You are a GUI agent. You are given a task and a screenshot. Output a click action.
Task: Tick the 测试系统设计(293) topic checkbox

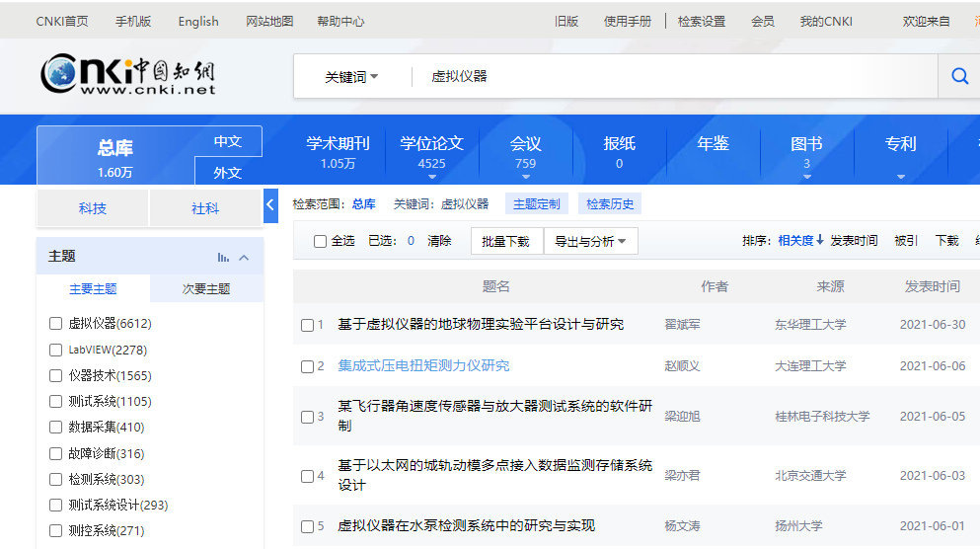pos(55,505)
